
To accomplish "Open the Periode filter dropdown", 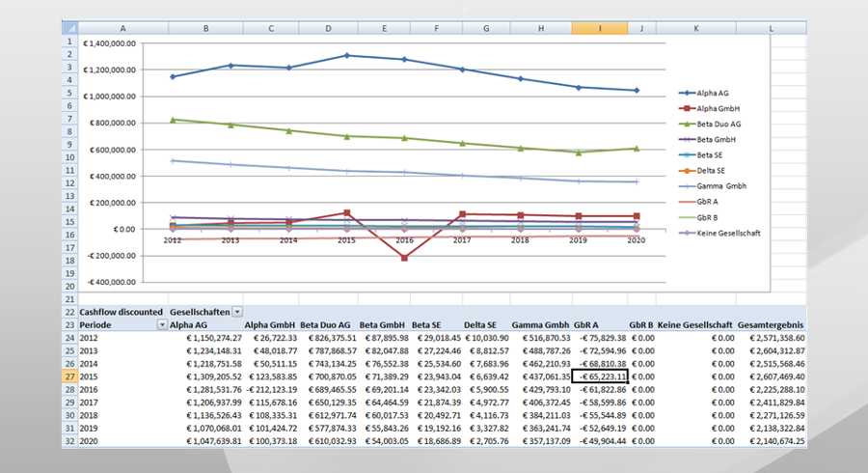I will tap(162, 324).
